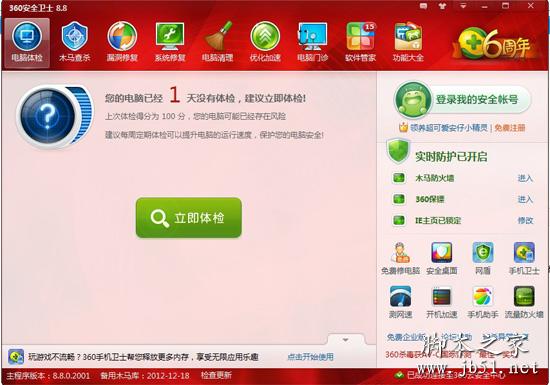Collapse the bottom tip bar with the arrow tab
This screenshot has width=550, height=385.
pos(346,340)
